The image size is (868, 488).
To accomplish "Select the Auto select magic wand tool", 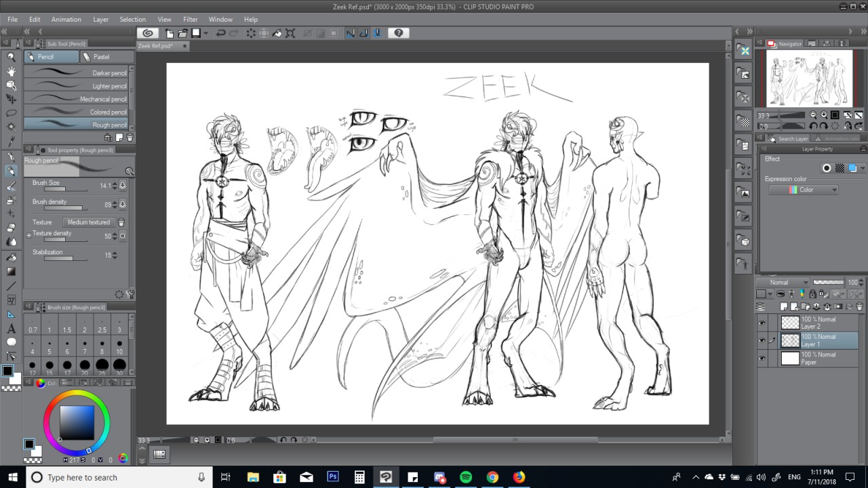I will pos(12,127).
